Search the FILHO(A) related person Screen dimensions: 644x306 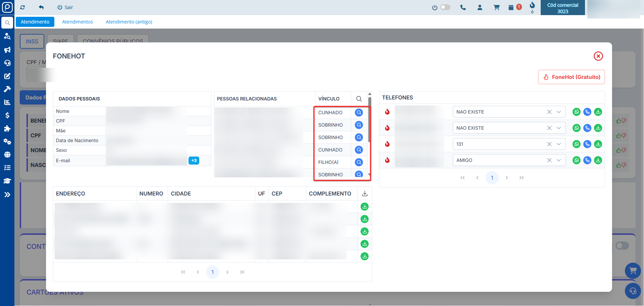[359, 162]
